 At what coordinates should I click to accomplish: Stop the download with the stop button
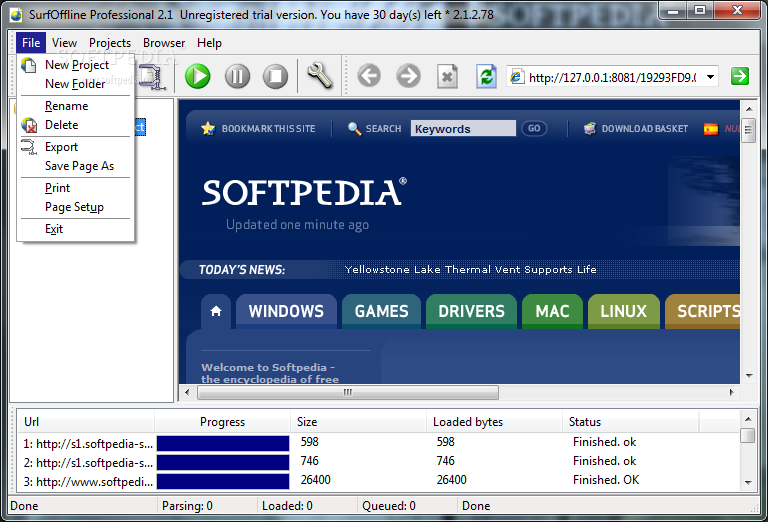tap(275, 76)
